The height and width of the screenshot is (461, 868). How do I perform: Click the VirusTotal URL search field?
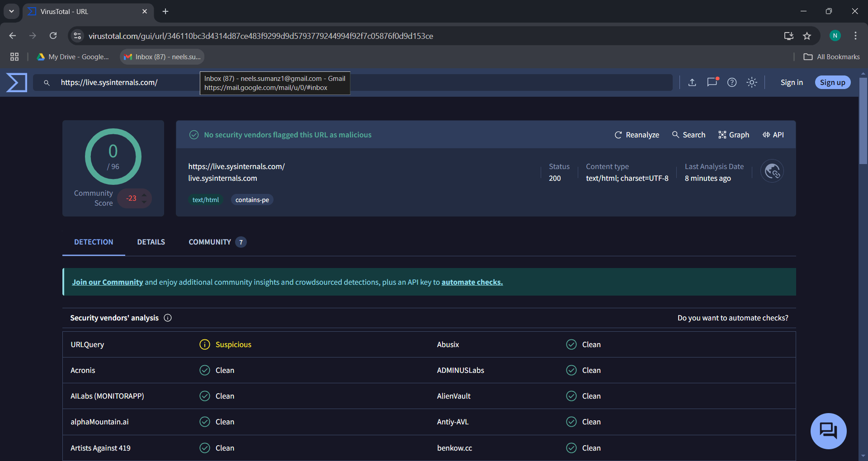(353, 82)
